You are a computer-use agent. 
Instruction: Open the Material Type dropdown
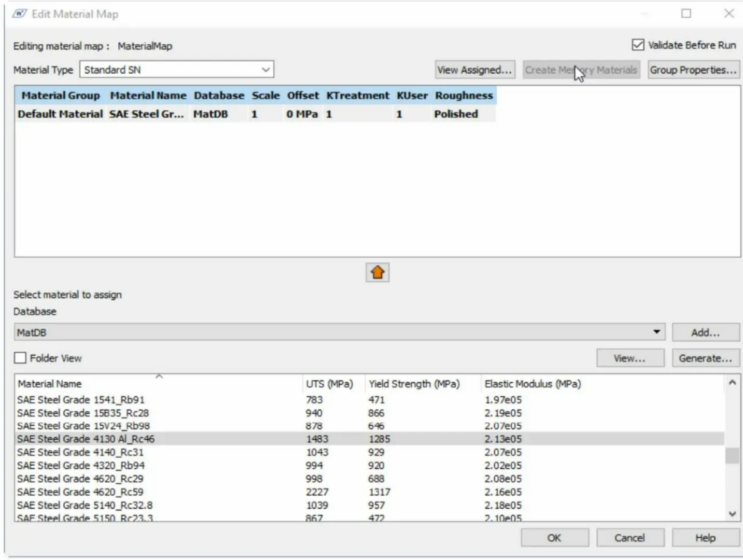(176, 69)
